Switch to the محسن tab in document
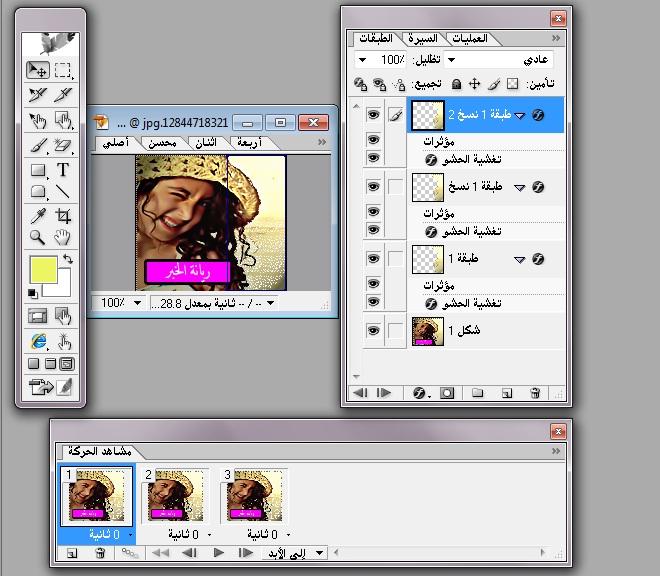Image resolution: width=660 pixels, height=576 pixels. pyautogui.click(x=160, y=143)
